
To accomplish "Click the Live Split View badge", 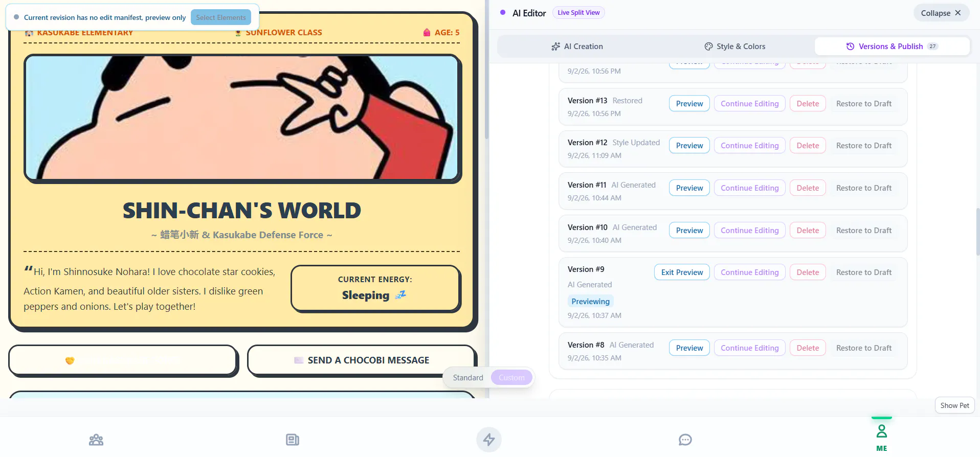I will [578, 13].
